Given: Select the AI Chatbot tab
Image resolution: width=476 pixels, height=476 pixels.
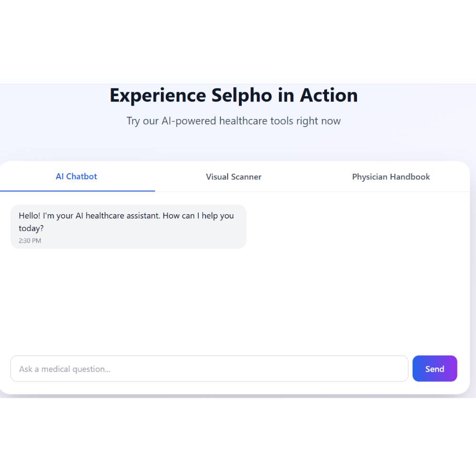Looking at the screenshot, I should click(x=76, y=176).
